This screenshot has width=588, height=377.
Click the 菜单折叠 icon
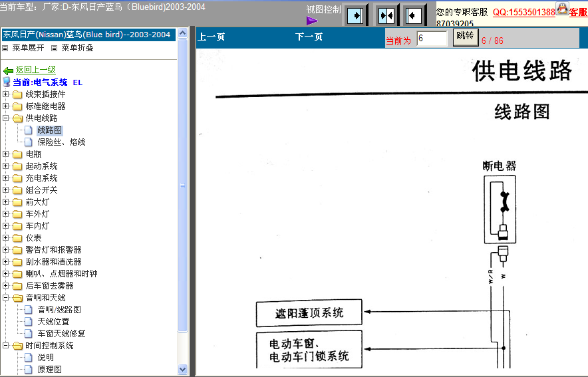click(55, 48)
